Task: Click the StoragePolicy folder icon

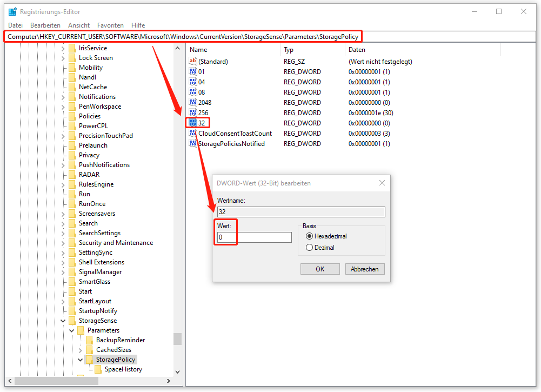Action: point(89,359)
